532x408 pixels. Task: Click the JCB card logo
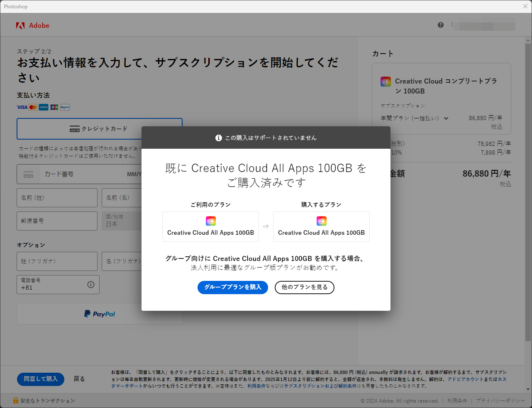(54, 107)
